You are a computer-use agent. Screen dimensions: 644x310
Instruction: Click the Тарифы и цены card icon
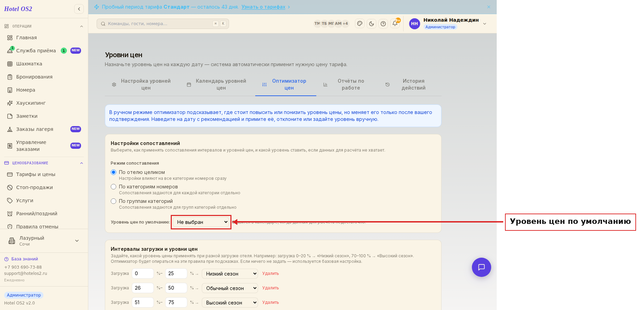coord(10,174)
